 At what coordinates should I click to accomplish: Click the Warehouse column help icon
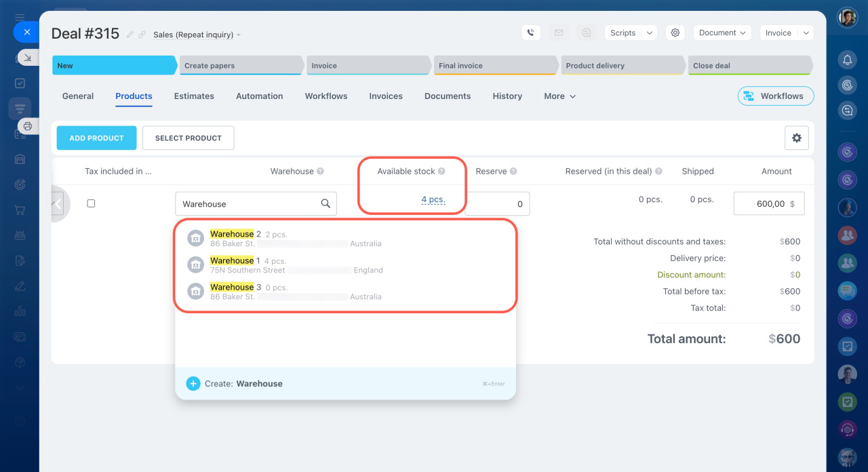320,172
